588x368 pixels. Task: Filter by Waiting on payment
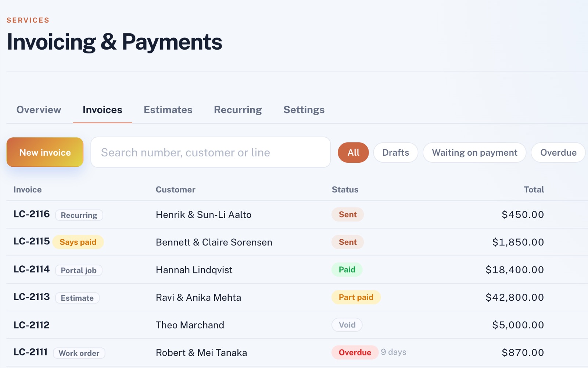pyautogui.click(x=474, y=152)
